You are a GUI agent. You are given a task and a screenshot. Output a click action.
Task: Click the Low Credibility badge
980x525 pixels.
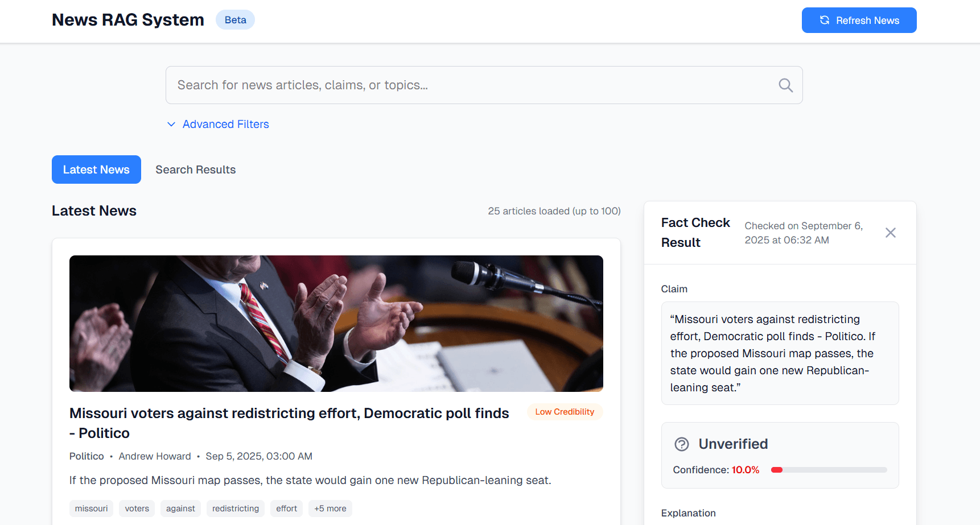(x=565, y=412)
